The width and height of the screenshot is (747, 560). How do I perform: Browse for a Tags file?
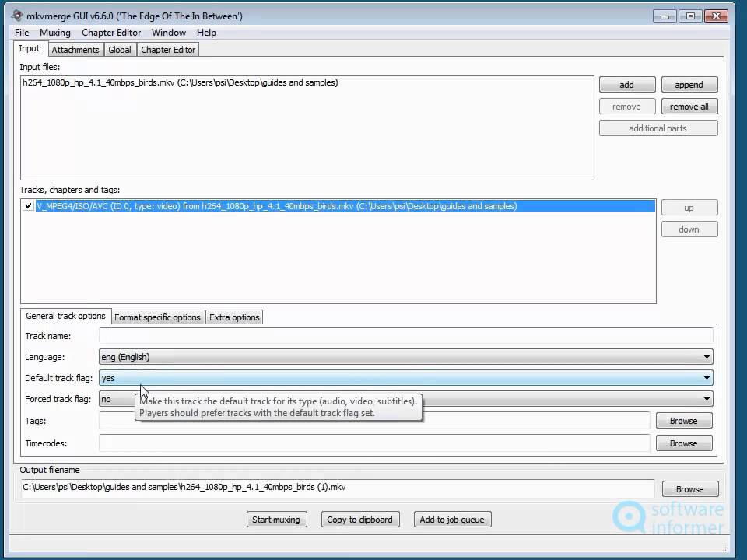pos(684,421)
